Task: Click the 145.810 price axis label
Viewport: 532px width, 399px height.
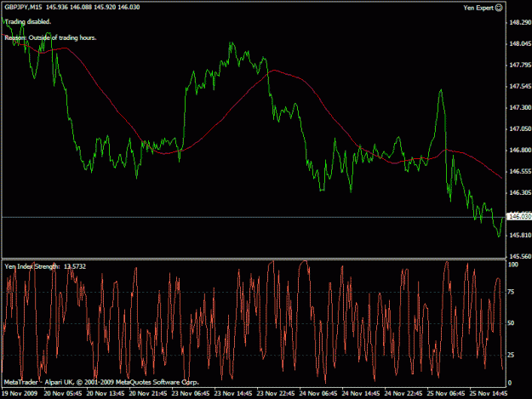Action: (520, 236)
